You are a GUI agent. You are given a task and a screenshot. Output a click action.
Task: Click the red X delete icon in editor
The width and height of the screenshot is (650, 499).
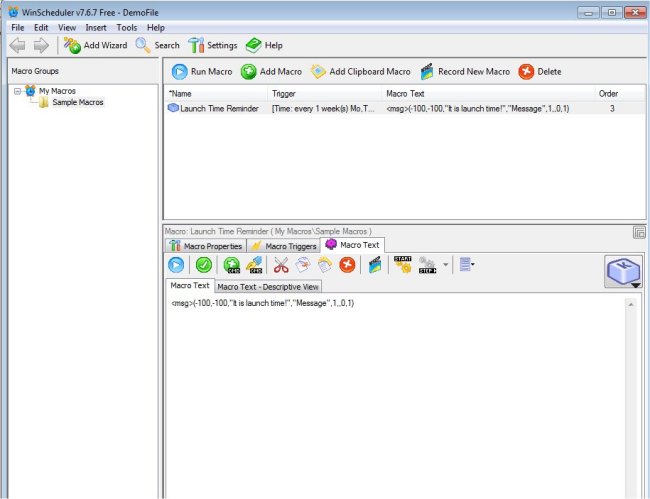pos(347,265)
